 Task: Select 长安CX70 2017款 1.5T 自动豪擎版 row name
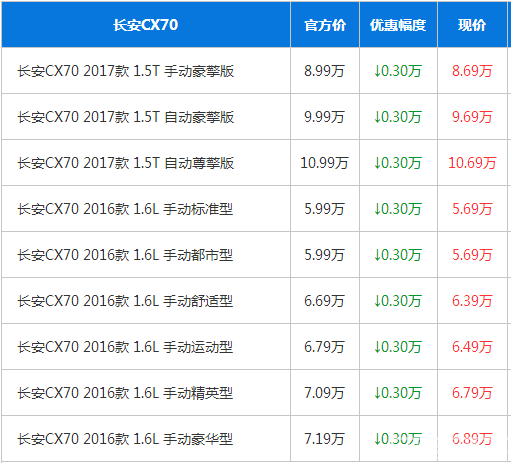[x=126, y=117]
